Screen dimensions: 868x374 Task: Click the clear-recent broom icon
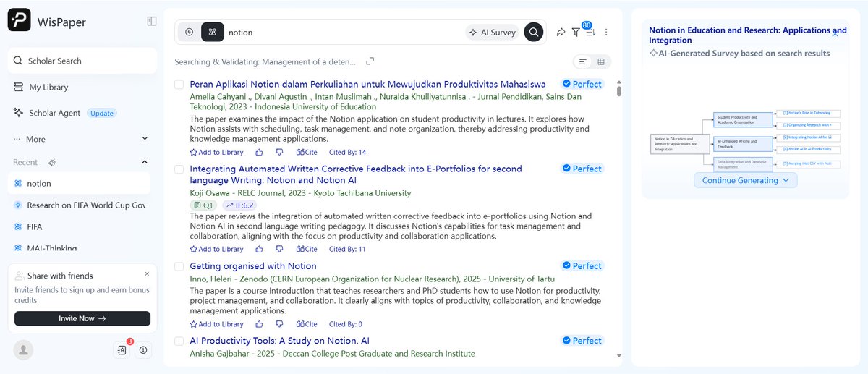tap(52, 162)
